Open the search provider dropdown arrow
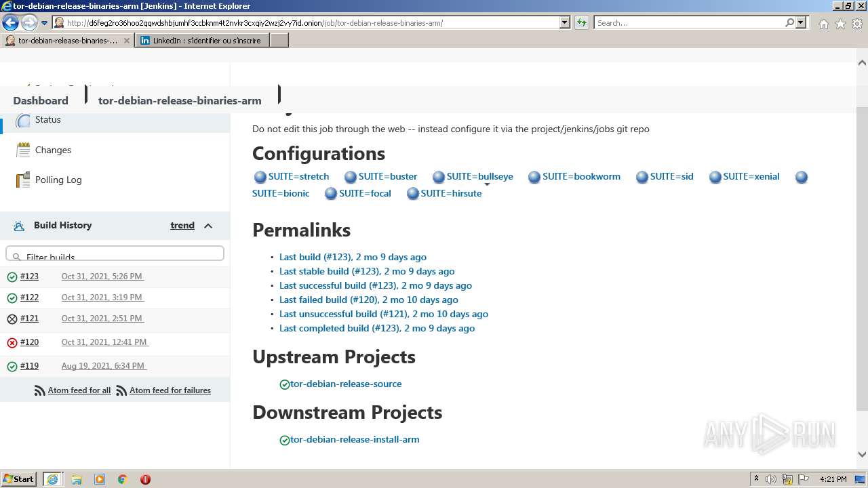Viewport: 868px width, 488px height. tap(801, 22)
